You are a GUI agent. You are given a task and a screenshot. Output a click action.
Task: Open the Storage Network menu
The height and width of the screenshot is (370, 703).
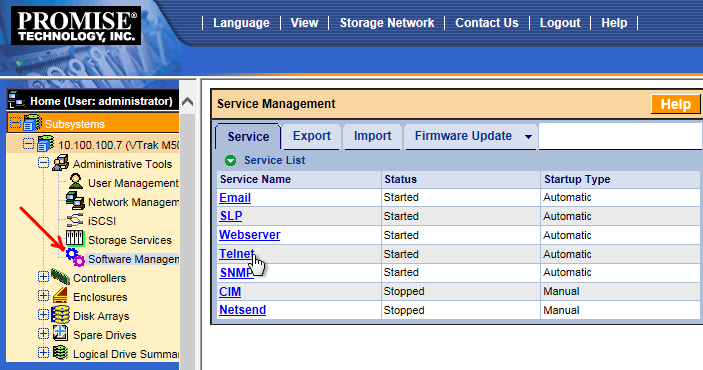387,23
